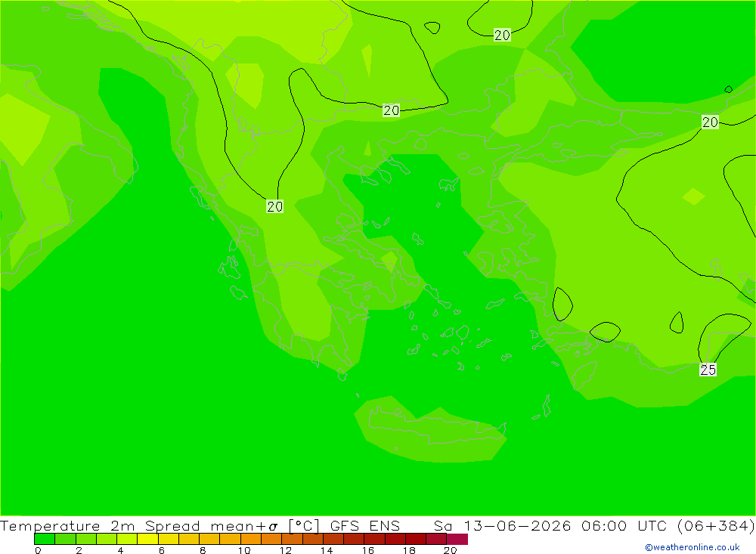
Task: Select the bright green legend swatch at 0
Action: click(45, 539)
